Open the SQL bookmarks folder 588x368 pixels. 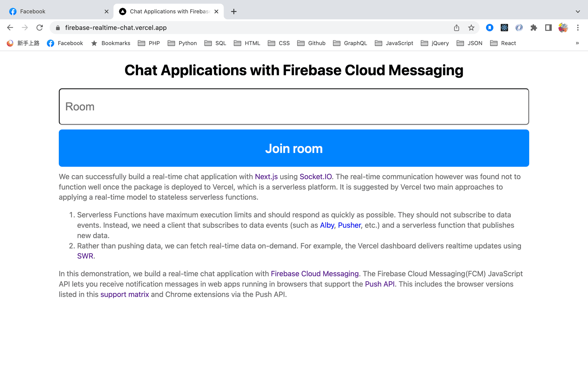coord(215,43)
